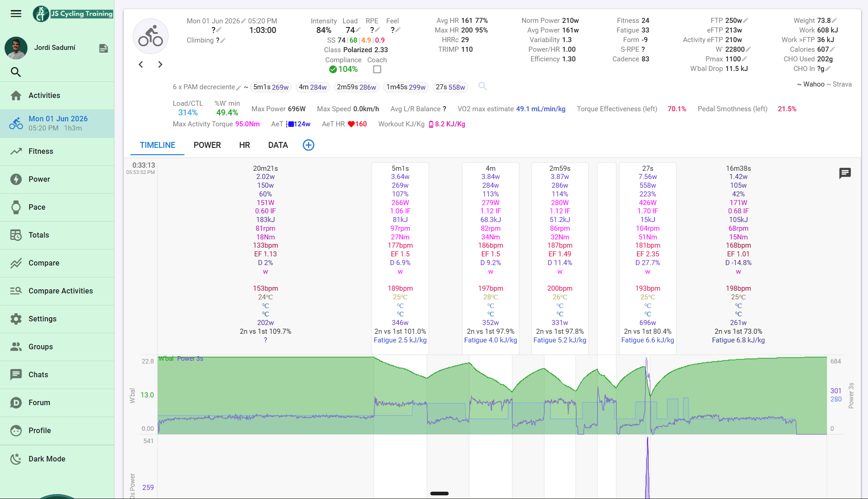Switch to the HR tab

[244, 145]
